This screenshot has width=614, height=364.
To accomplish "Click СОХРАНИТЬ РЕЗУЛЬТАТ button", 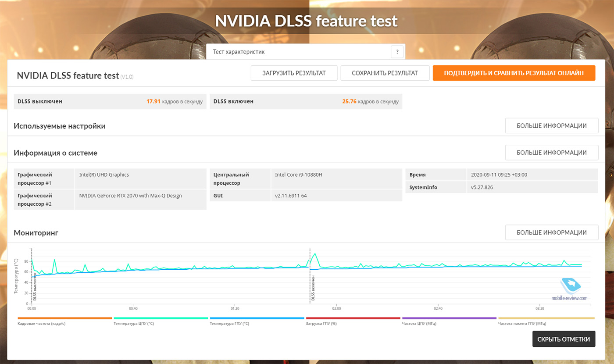I will pos(385,73).
